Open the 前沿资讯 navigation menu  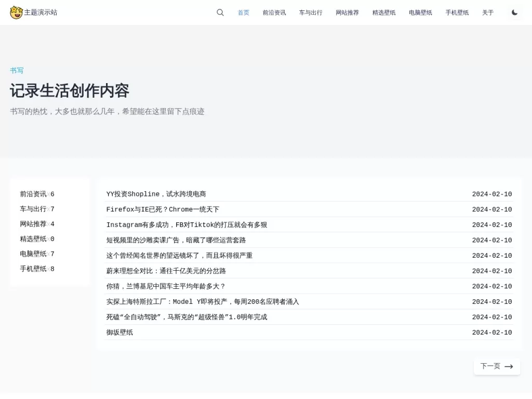(274, 12)
